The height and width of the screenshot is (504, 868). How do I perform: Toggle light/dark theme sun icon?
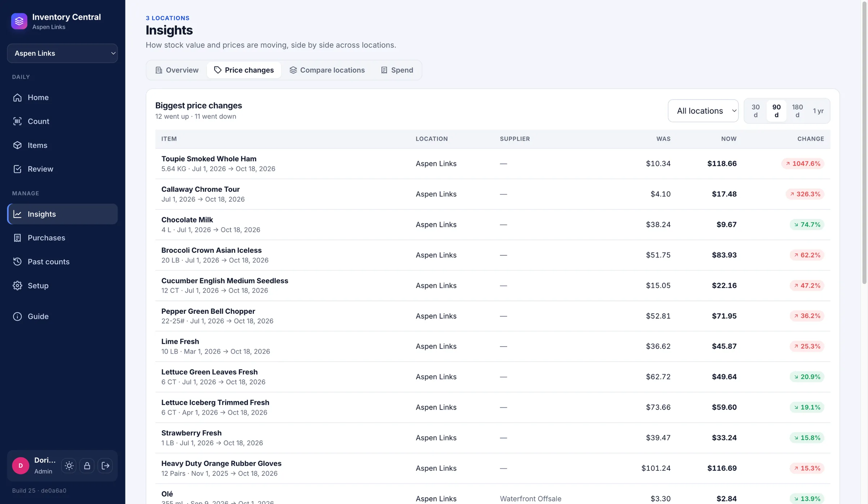pos(69,466)
